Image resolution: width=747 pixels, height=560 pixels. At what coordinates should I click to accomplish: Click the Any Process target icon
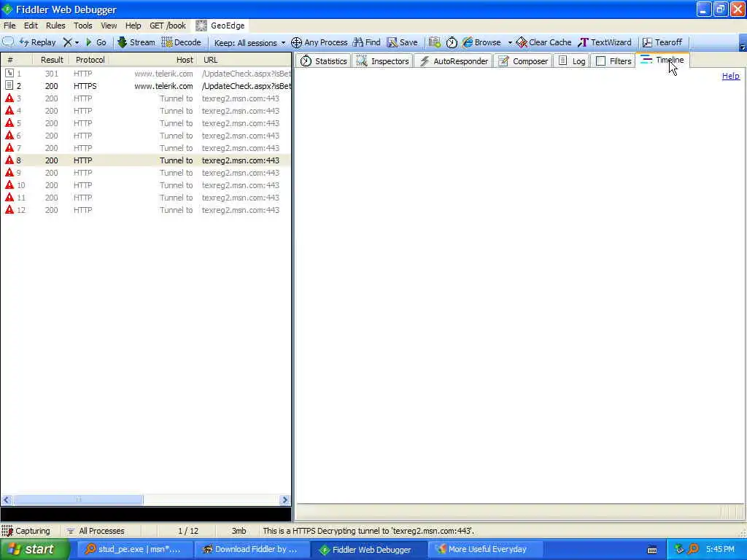pos(296,42)
